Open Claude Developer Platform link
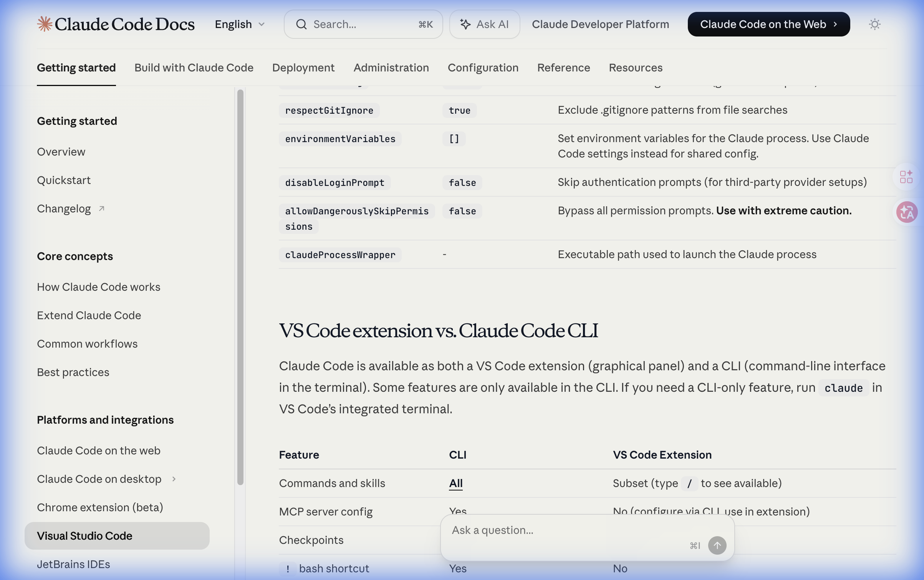924x580 pixels. coord(600,24)
